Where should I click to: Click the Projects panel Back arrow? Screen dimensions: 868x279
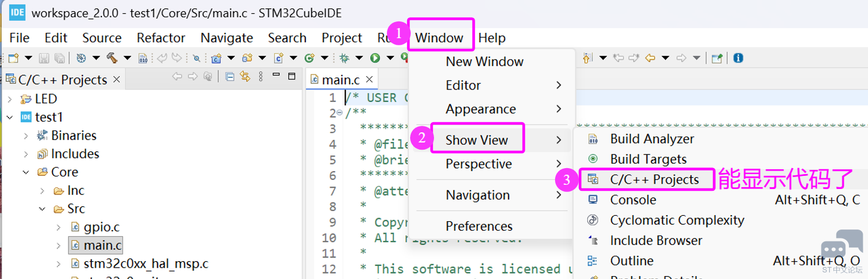click(177, 76)
